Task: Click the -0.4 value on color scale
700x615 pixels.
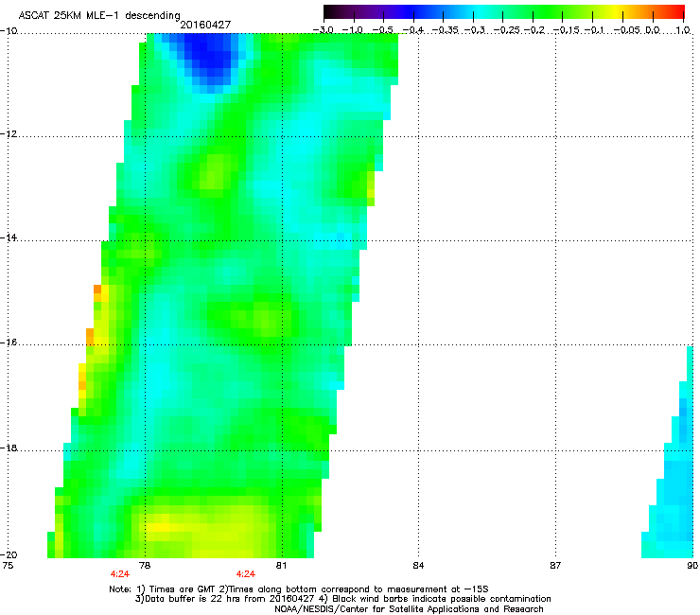Action: (413, 30)
